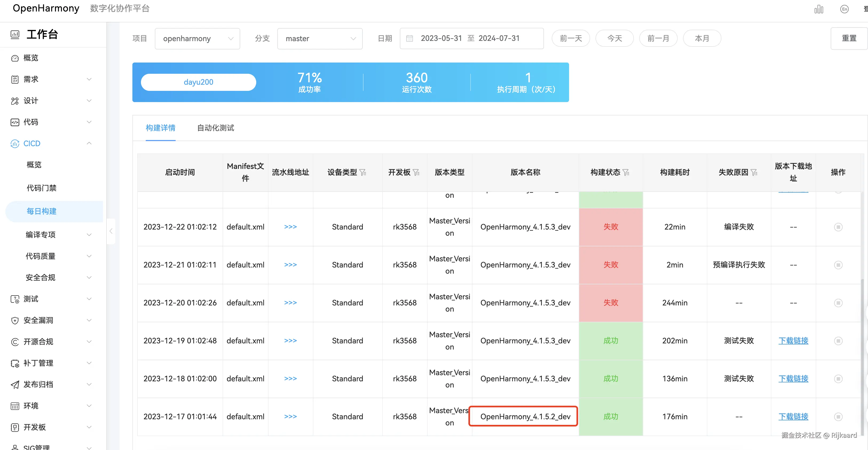Select radio button for 2023-12-19 build row
This screenshot has height=450, width=868.
tap(838, 341)
